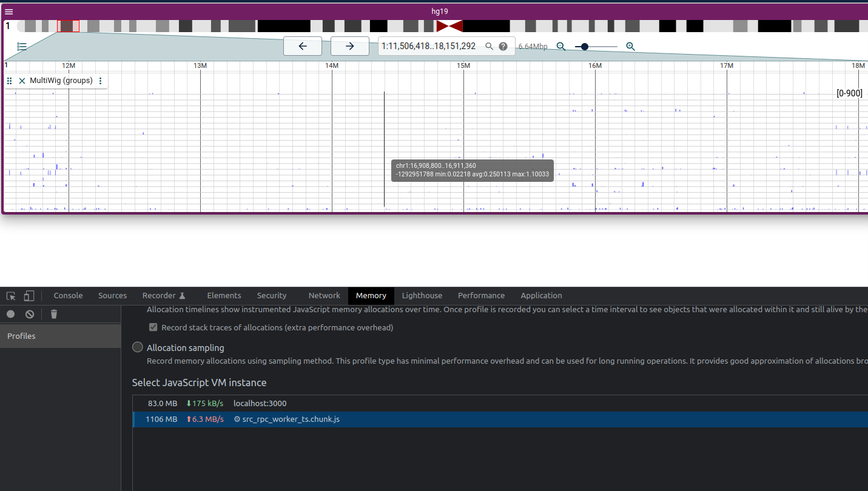The height and width of the screenshot is (491, 868).
Task: Open the Elements tab
Action: pyautogui.click(x=224, y=296)
